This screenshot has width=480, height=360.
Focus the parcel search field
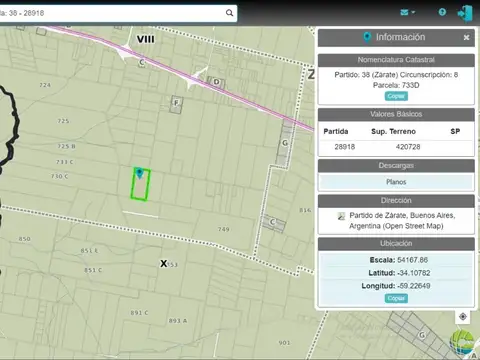tap(112, 13)
